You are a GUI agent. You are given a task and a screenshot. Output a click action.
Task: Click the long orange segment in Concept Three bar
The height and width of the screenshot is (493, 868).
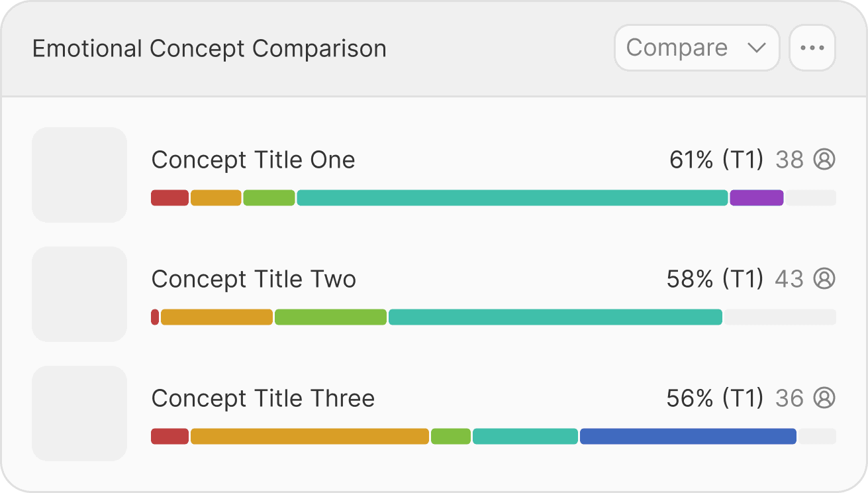(309, 436)
